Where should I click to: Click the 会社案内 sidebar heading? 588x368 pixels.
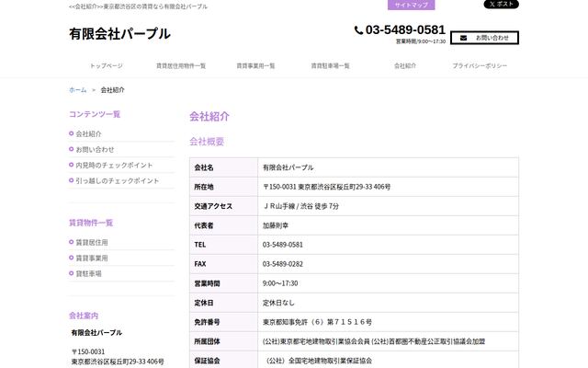(x=84, y=316)
